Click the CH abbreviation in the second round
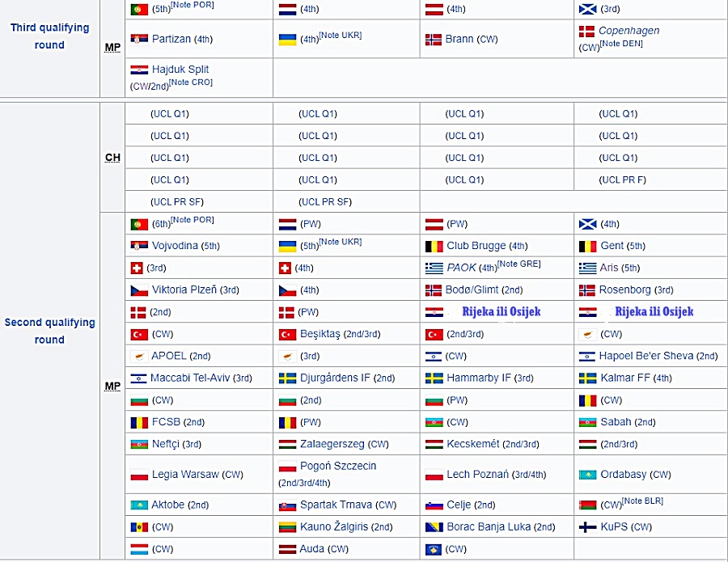Screen dimensions: 728x562 (x=112, y=158)
